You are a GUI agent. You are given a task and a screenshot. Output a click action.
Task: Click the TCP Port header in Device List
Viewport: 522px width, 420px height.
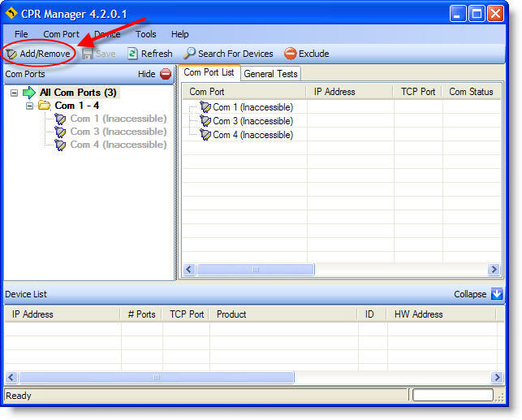pyautogui.click(x=187, y=314)
